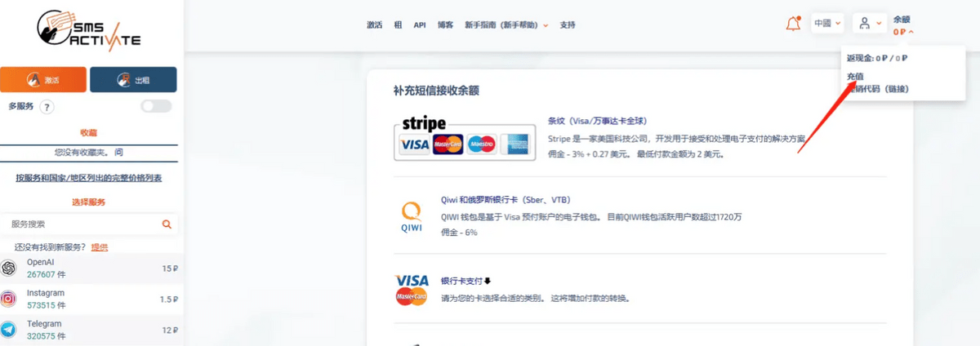Select the Telegram service icon
This screenshot has width=980, height=346.
click(x=8, y=330)
